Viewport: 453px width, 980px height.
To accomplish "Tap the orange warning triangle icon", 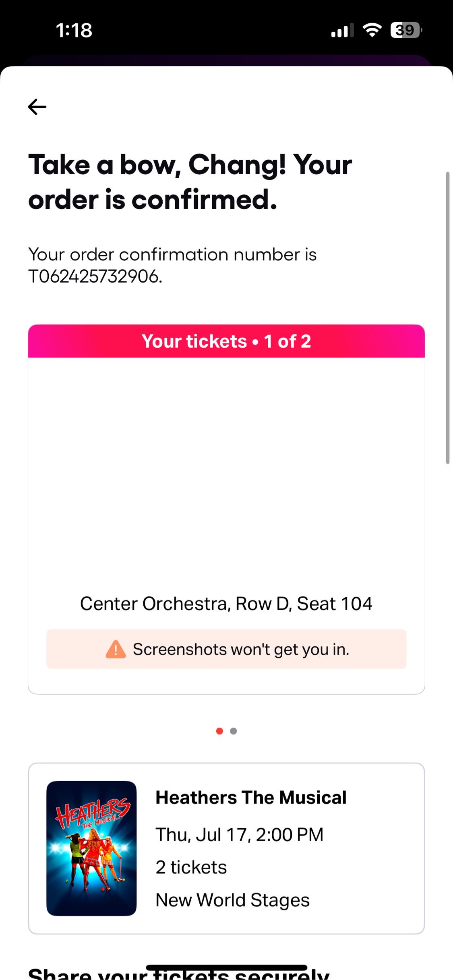I will tap(116, 649).
